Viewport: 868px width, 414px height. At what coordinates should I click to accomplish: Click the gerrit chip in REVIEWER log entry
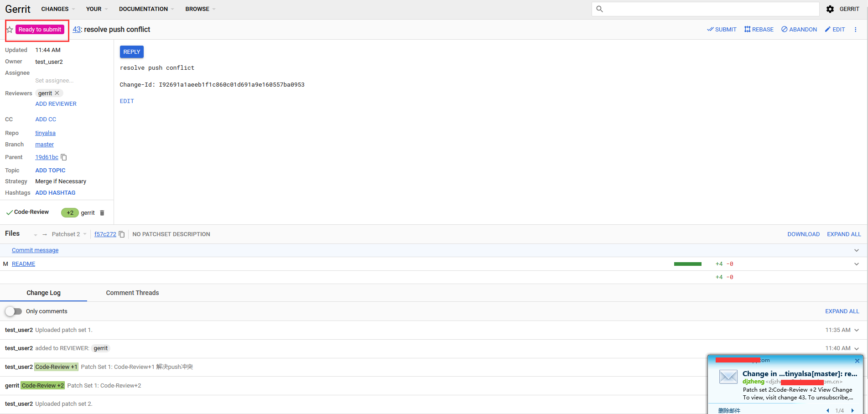coord(101,348)
